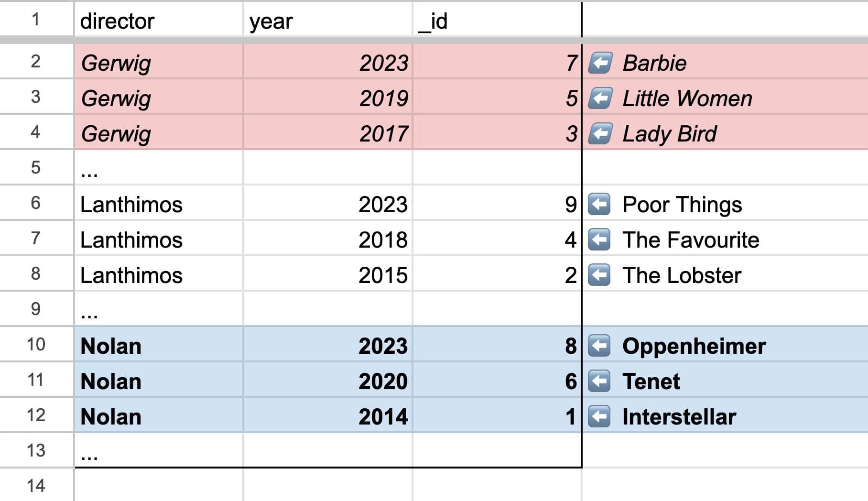Click the left-arrow icon beside The Favourite
This screenshot has height=501, width=868.
tap(599, 240)
